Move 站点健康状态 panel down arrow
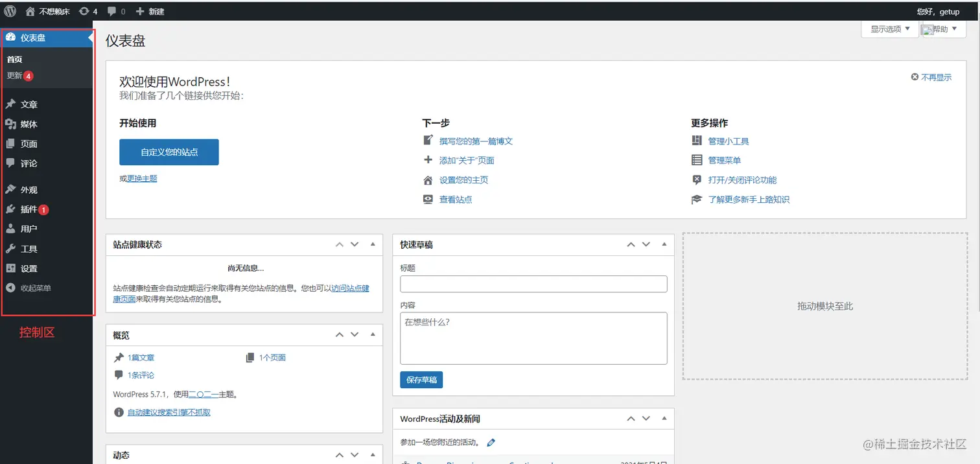Viewport: 980px width, 464px height. click(x=355, y=244)
